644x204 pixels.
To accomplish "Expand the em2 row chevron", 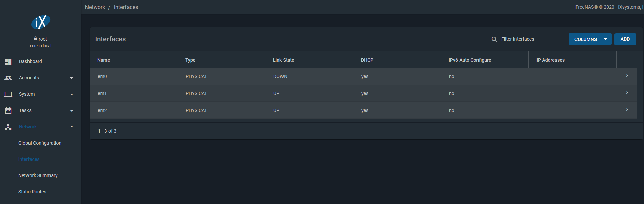I will click(627, 110).
